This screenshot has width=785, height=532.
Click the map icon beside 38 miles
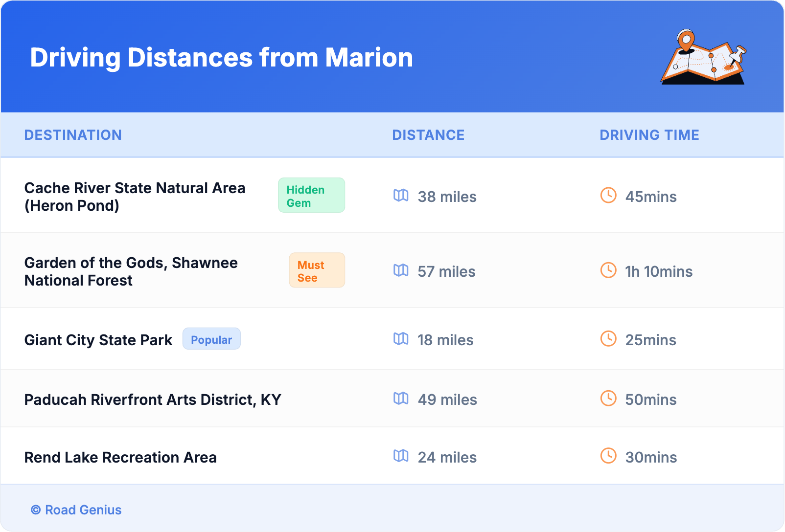401,196
